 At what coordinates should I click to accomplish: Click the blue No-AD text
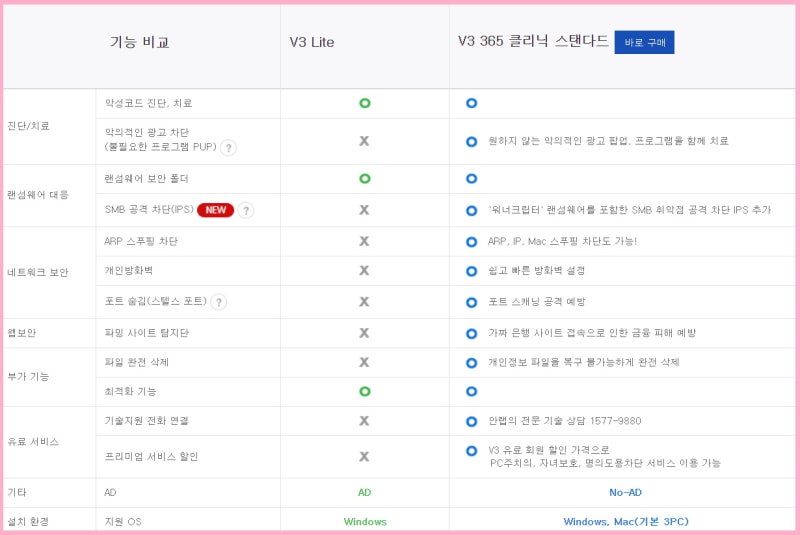coord(626,493)
